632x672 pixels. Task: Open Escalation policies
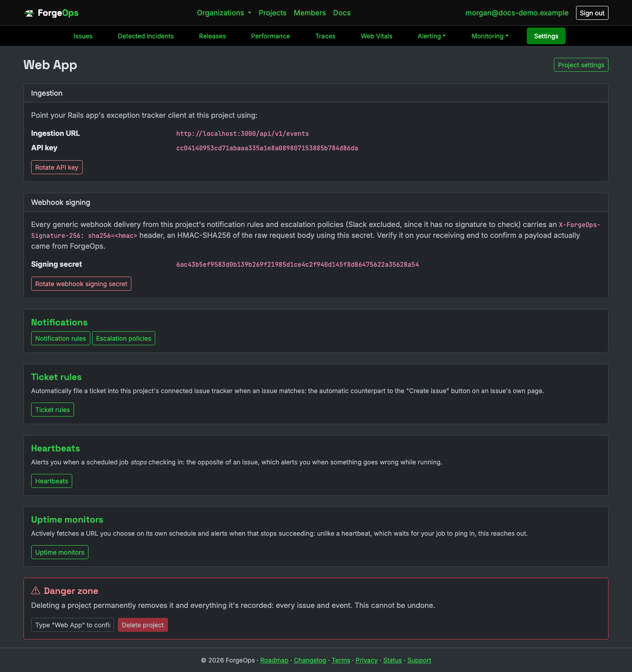[x=124, y=338]
